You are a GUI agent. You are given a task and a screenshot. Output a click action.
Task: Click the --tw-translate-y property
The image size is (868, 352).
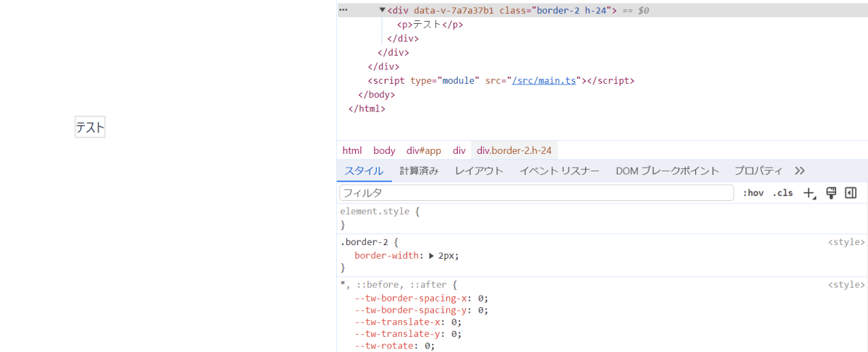coord(397,334)
